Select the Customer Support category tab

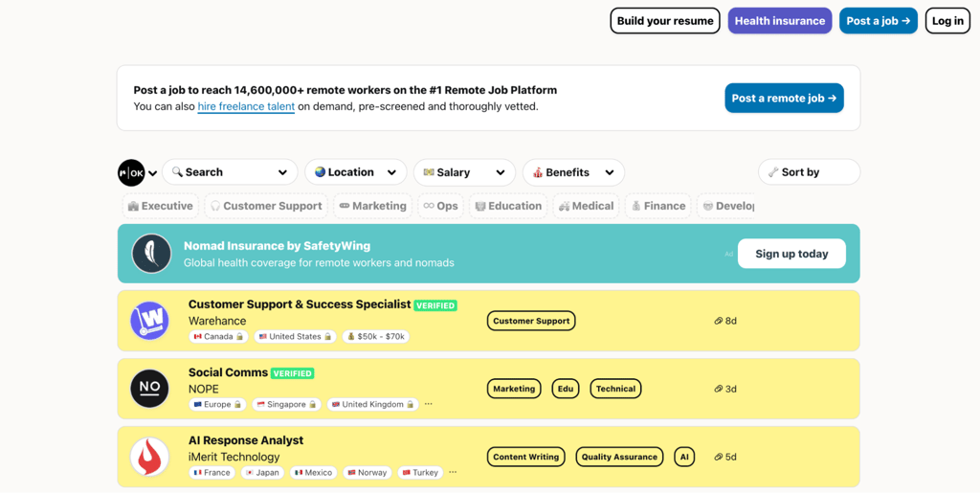tap(266, 206)
